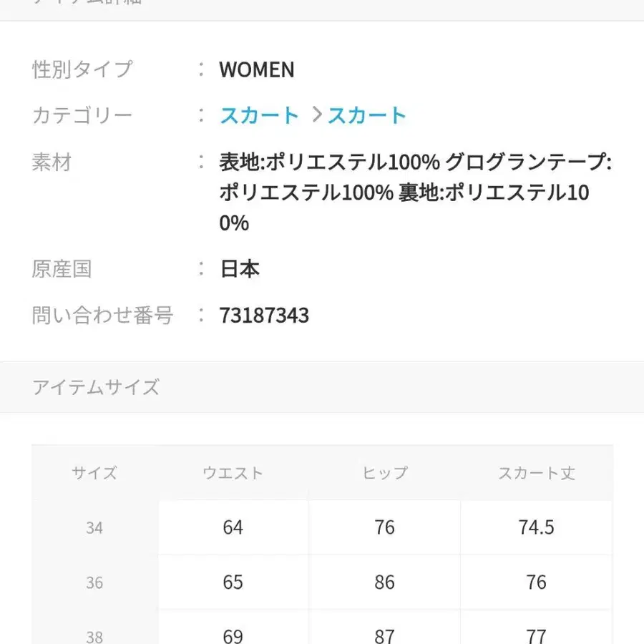The height and width of the screenshot is (644, 644).
Task: Click the WOMEN gender type value
Action: 258,69
